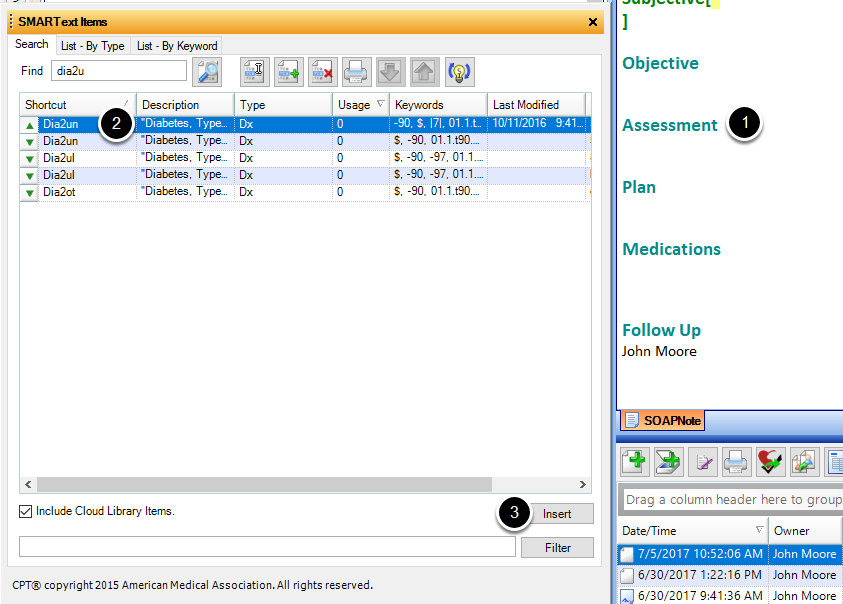Click the scanner add document icon
The width and height of the screenshot is (843, 604).
[669, 461]
